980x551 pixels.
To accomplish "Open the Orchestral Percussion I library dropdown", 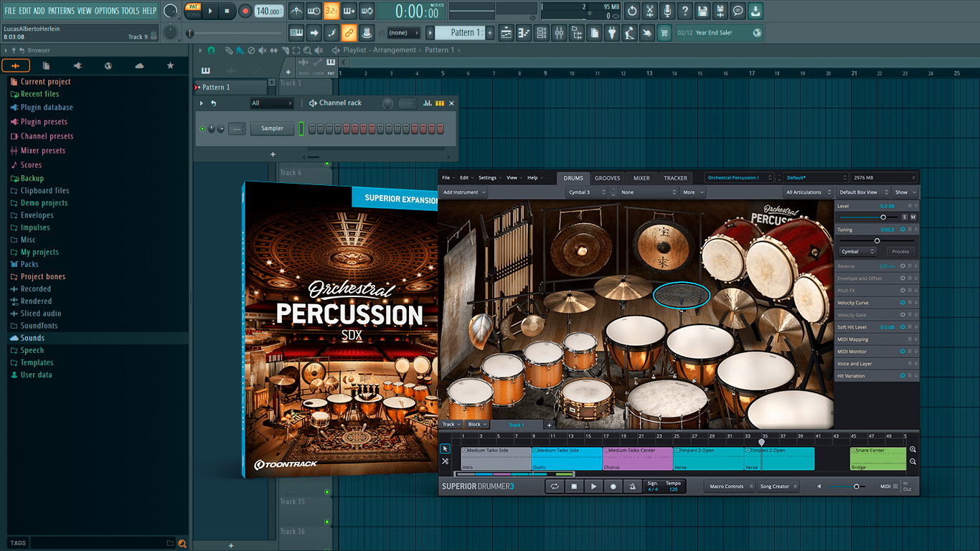I will point(738,178).
